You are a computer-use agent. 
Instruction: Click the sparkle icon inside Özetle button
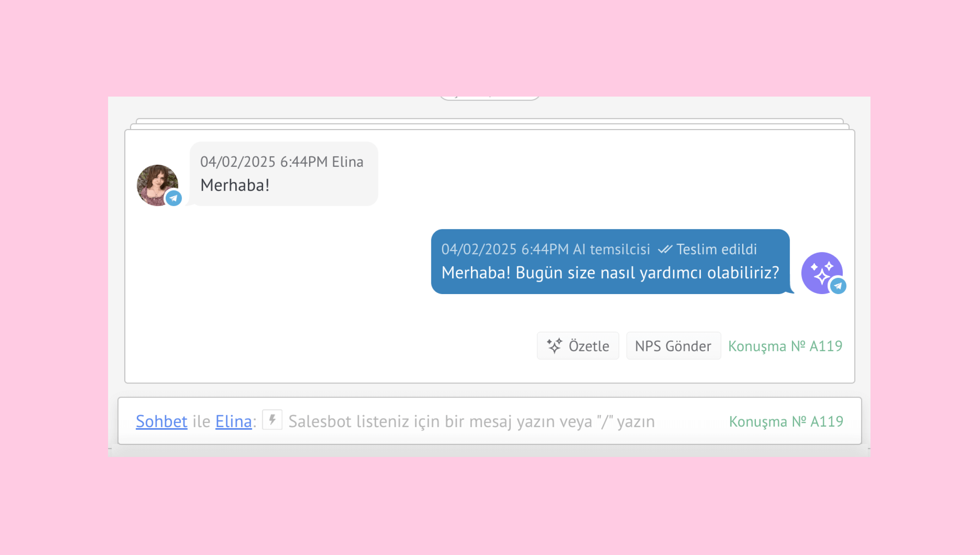click(x=554, y=346)
